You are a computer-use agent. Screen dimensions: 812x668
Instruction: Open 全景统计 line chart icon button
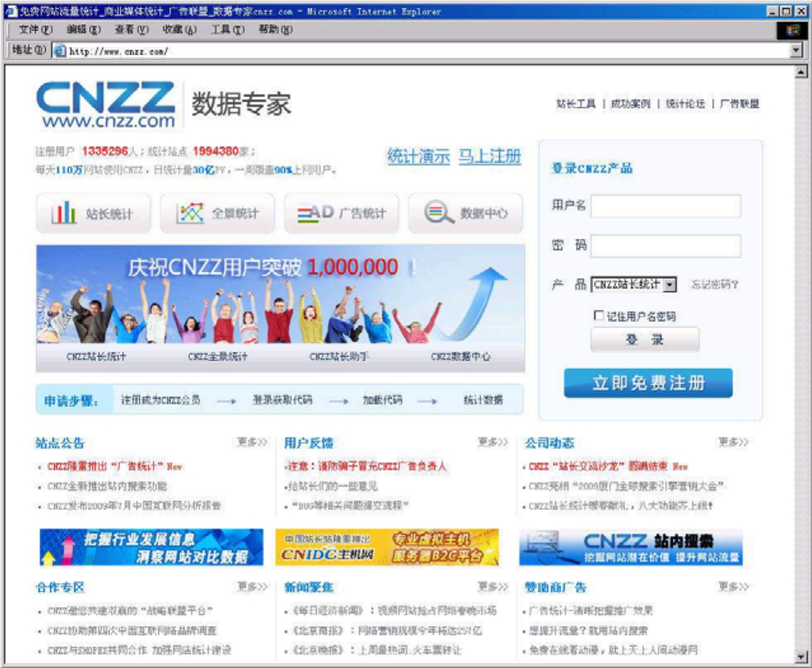pos(217,213)
